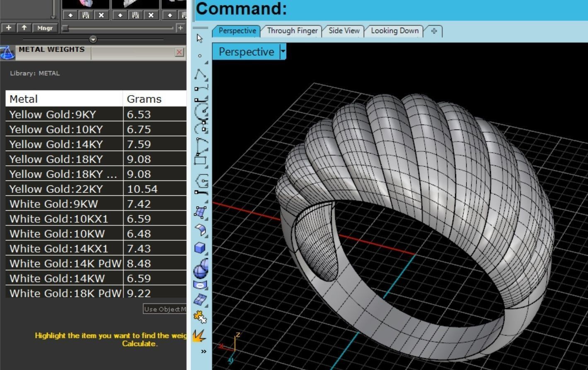Select the Yellow Gold:9KY row
The width and height of the screenshot is (588, 370).
tap(96, 114)
